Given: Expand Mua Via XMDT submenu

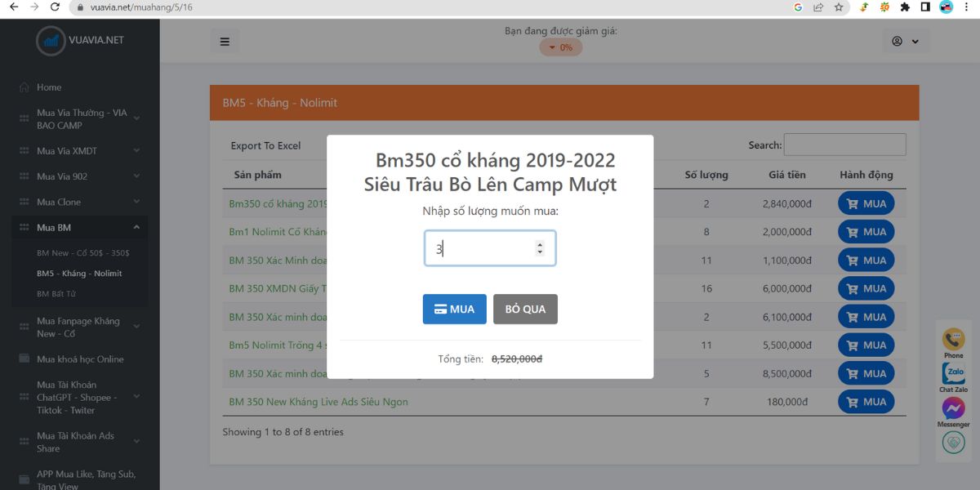Looking at the screenshot, I should coord(79,151).
